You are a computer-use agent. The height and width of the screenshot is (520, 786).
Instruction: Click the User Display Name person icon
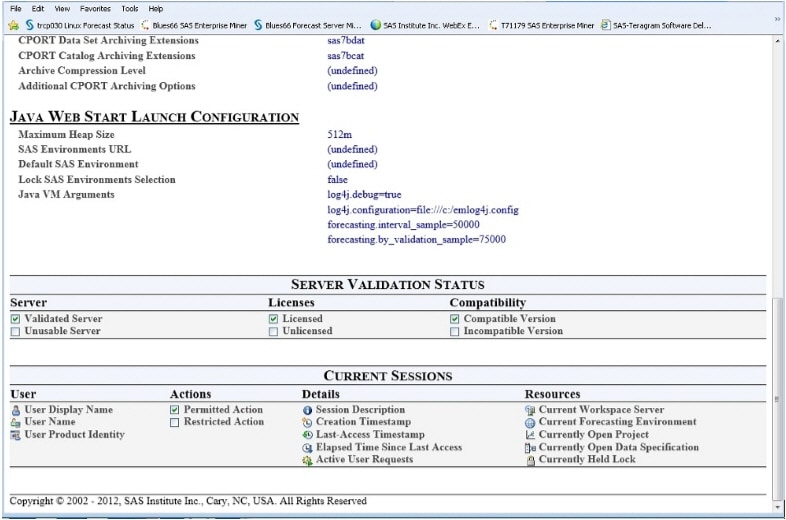[x=16, y=410]
